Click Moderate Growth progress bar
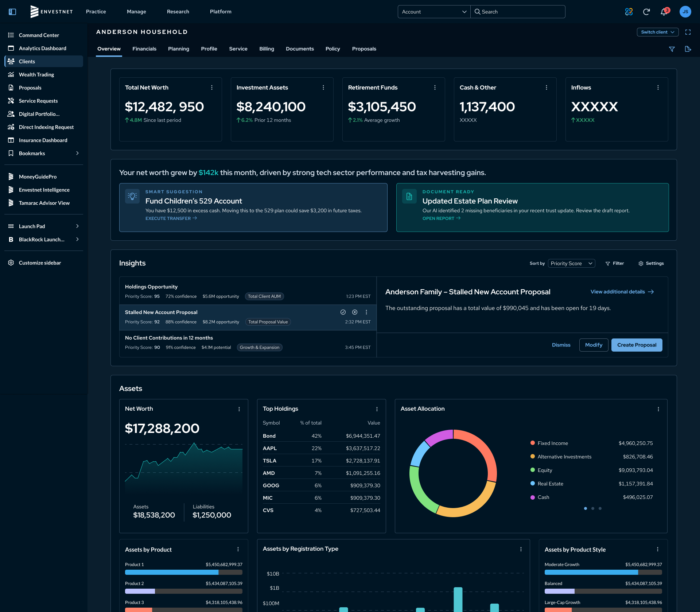 point(603,572)
